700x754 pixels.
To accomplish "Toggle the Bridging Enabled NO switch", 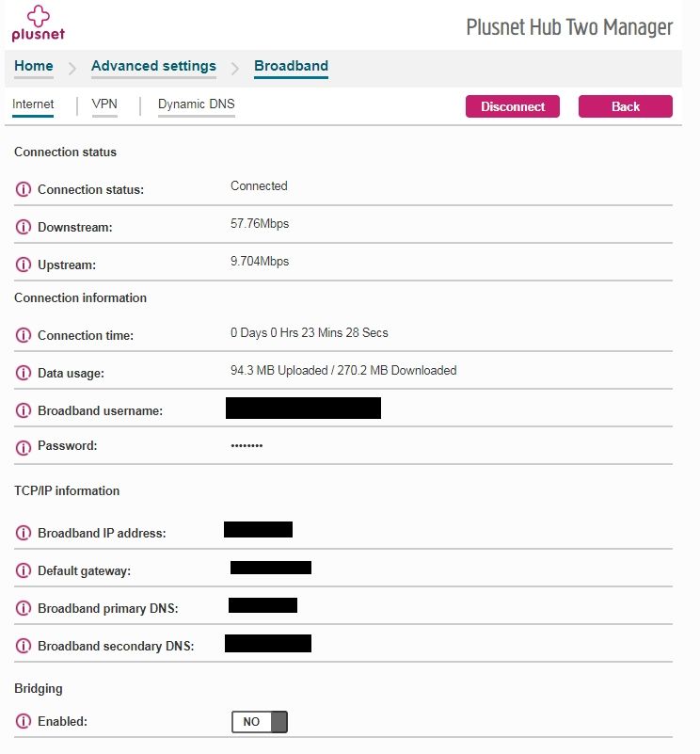I will pyautogui.click(x=260, y=722).
